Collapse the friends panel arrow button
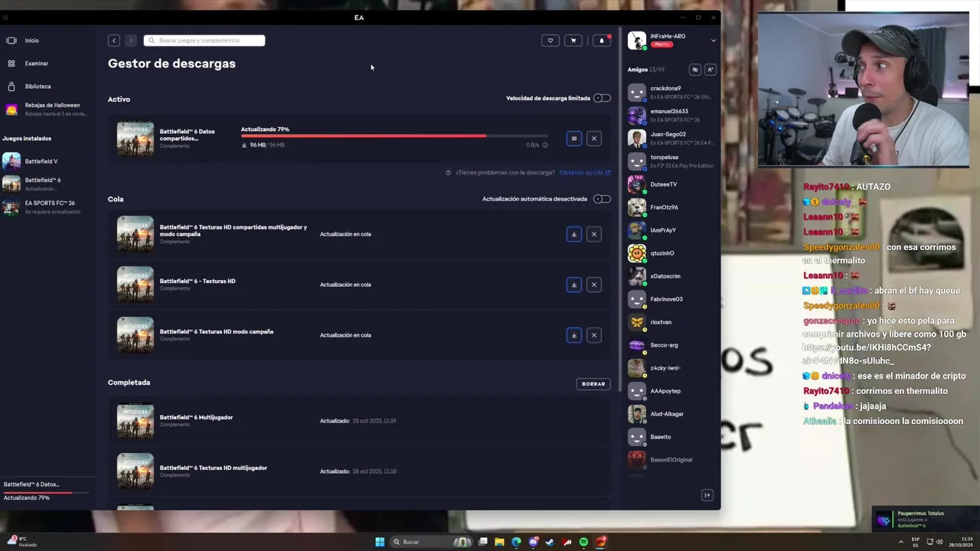Screen dimensions: 980x551 707,495
